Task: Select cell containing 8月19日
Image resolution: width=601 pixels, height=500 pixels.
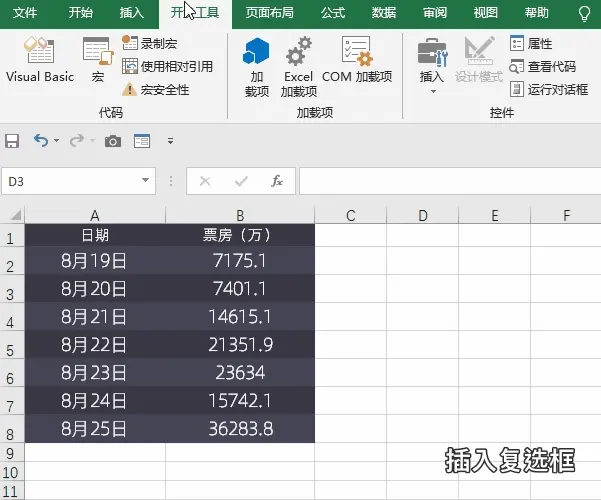Action: click(95, 260)
